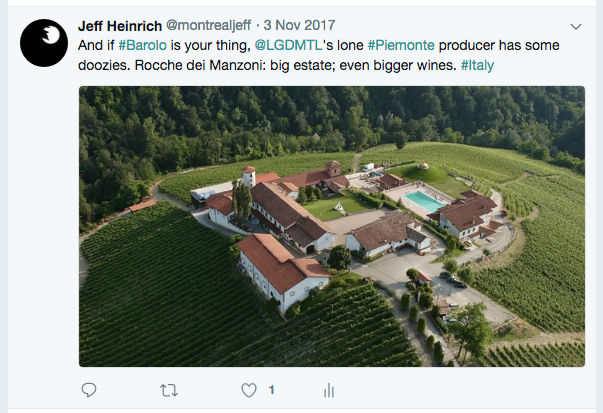This screenshot has height=413, width=603.
Task: Open the #Piemonte hashtag
Action: [x=401, y=45]
